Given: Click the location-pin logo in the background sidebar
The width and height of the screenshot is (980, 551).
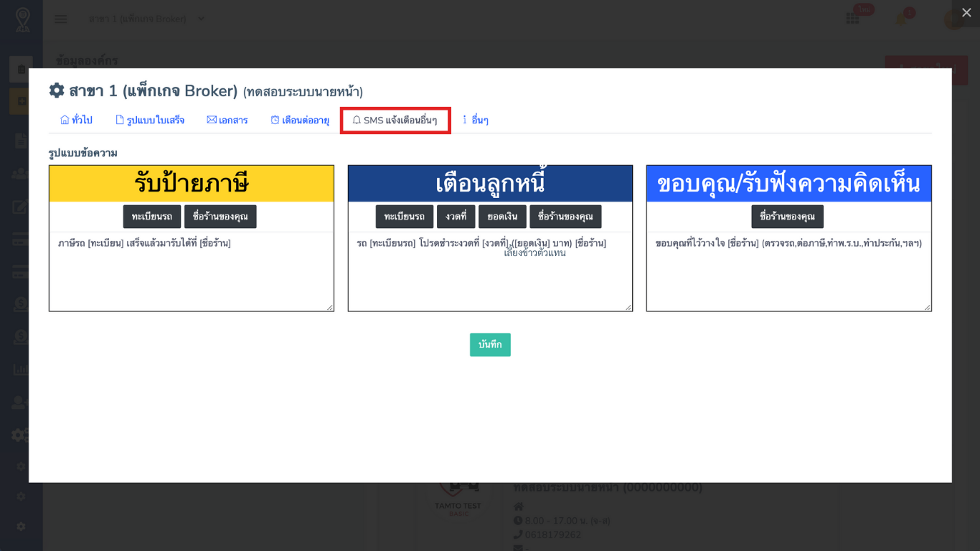Looking at the screenshot, I should tap(22, 19).
